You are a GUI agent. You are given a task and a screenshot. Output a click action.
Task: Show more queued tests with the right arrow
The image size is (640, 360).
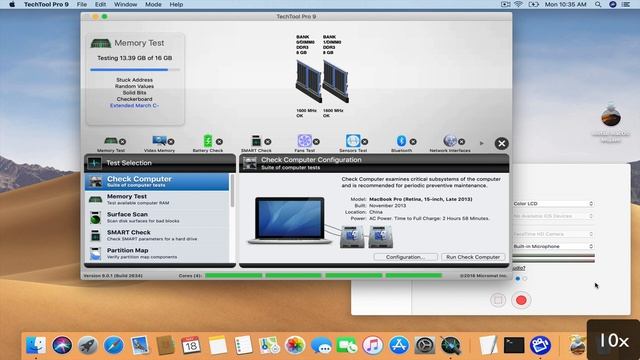pos(482,143)
